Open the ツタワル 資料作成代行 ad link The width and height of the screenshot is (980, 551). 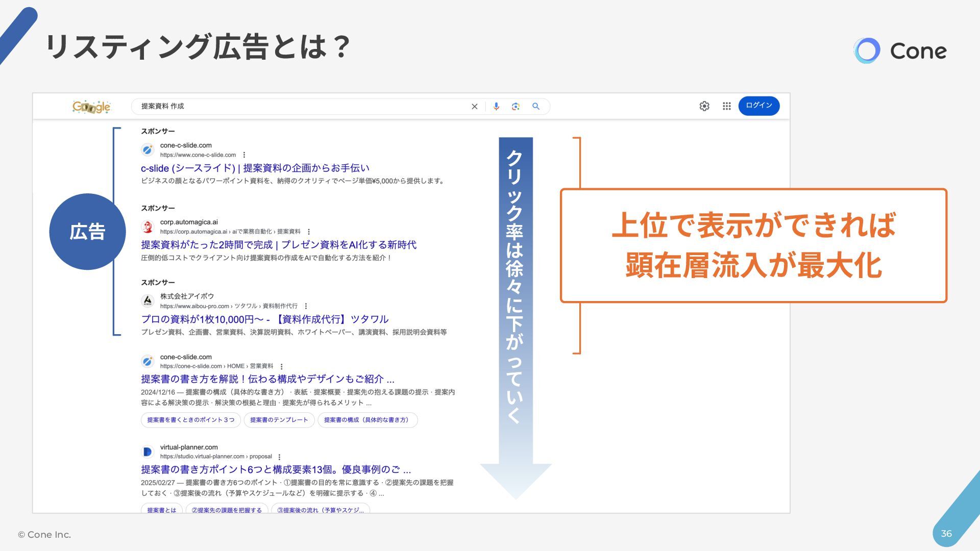pyautogui.click(x=264, y=319)
